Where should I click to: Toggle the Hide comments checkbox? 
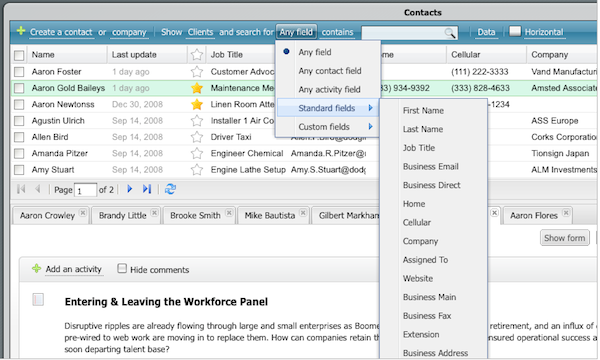(122, 269)
